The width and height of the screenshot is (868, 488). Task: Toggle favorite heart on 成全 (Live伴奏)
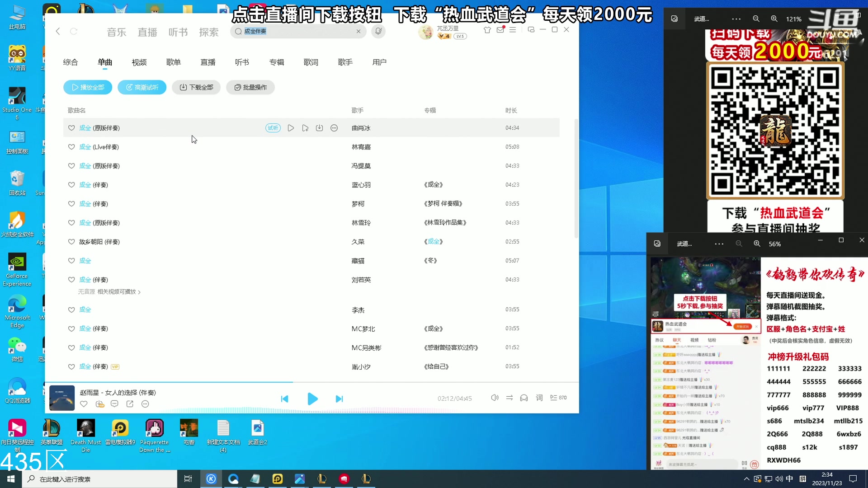tap(71, 147)
